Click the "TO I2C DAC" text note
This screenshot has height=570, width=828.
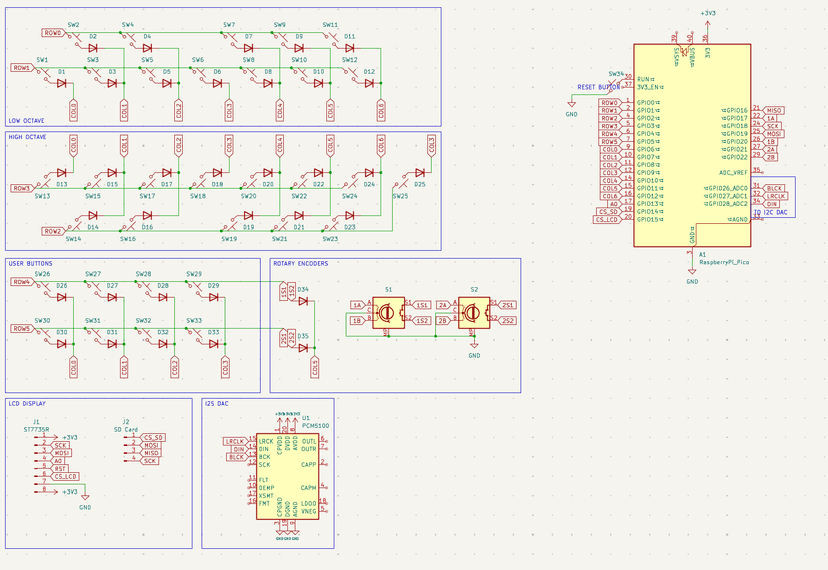coord(769,213)
